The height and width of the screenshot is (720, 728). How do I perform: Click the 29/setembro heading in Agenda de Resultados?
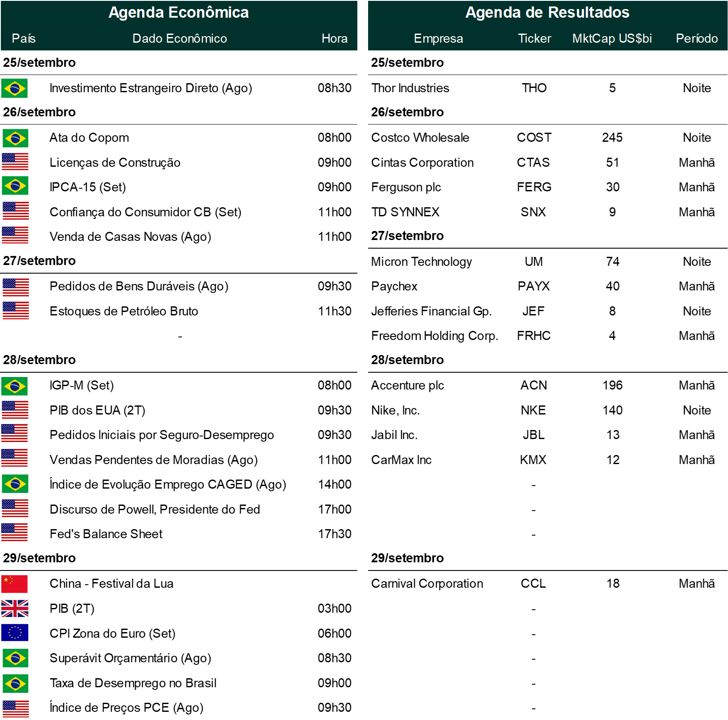point(407,558)
